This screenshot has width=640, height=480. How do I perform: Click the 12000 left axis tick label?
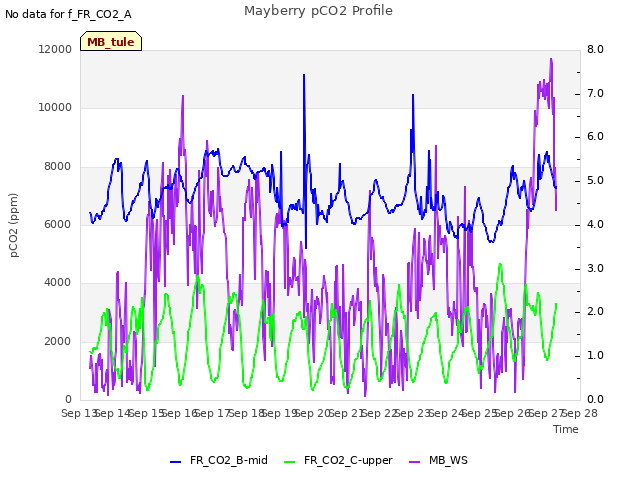55,49
